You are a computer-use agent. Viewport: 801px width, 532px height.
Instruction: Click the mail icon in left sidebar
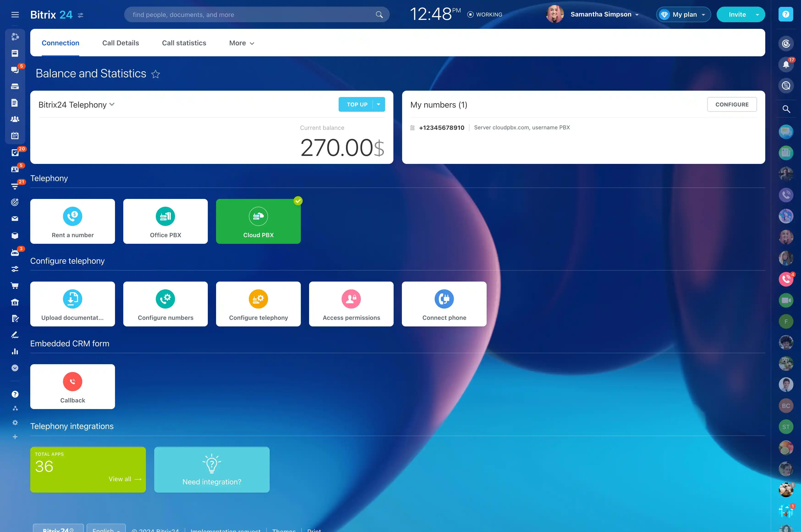coord(15,219)
